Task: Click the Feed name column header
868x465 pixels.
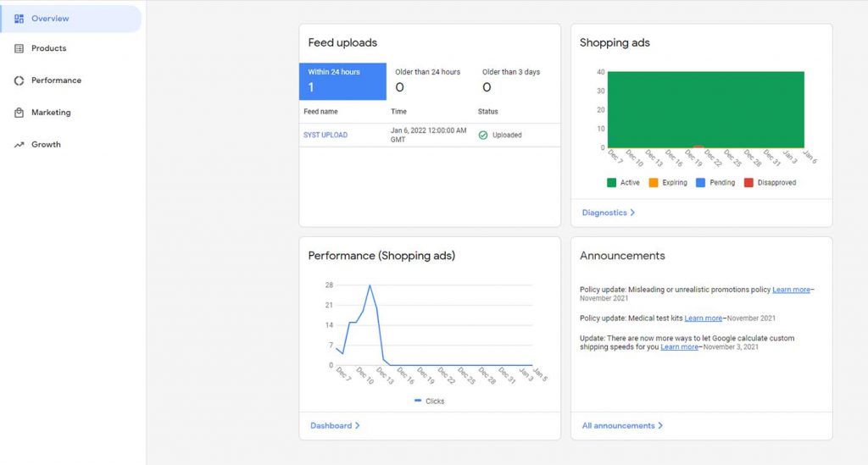Action: 320,112
